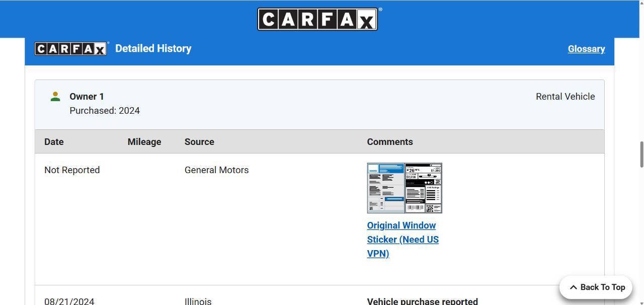Click the Source column header

199,142
